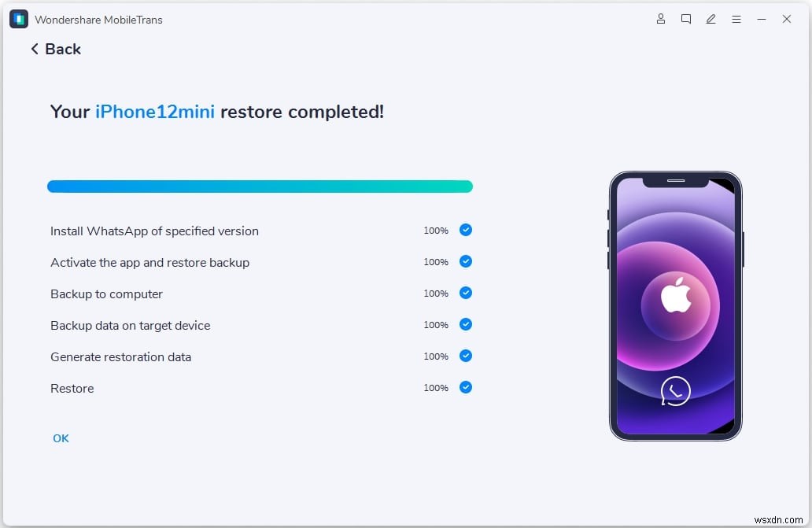The height and width of the screenshot is (528, 812).
Task: Open the feedback message icon
Action: (x=686, y=19)
